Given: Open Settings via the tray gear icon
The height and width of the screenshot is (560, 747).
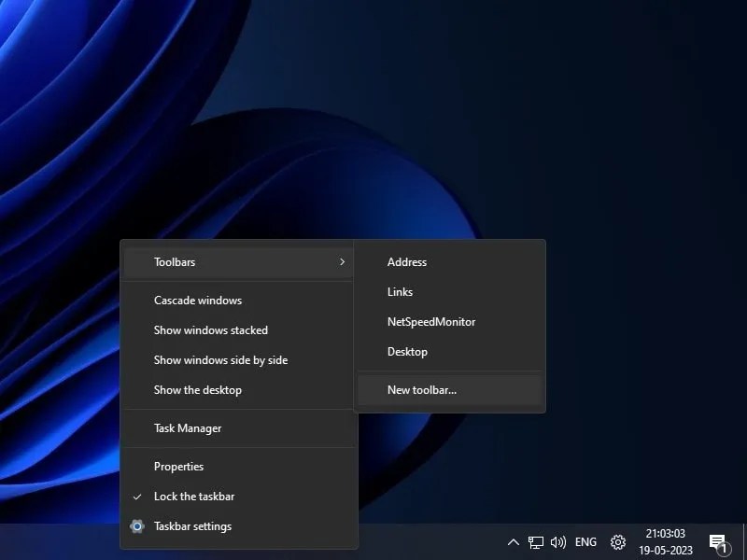Looking at the screenshot, I should pos(617,541).
